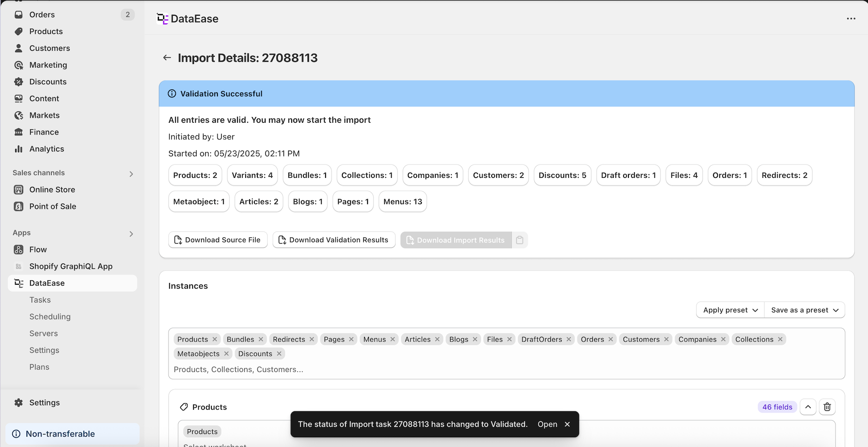The height and width of the screenshot is (447, 868).
Task: Click the Products tag icon in sidebar
Action: point(19,31)
